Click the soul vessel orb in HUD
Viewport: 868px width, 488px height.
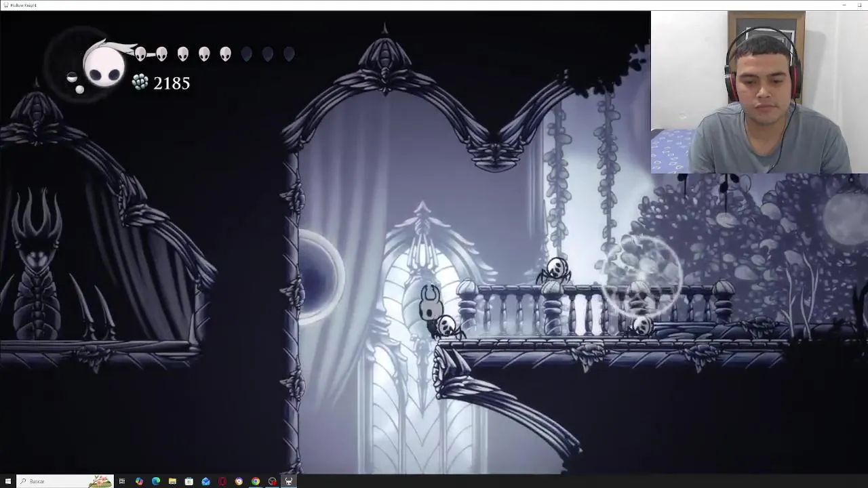(104, 65)
